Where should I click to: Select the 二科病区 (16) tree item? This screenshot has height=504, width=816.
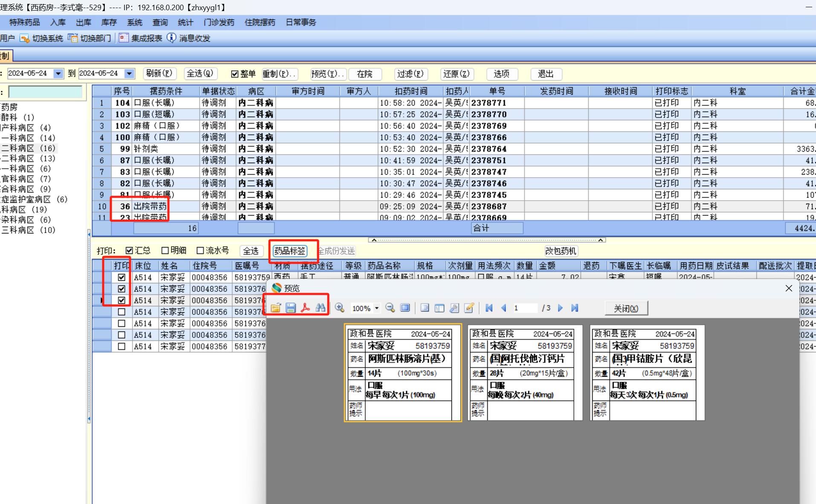coord(29,148)
